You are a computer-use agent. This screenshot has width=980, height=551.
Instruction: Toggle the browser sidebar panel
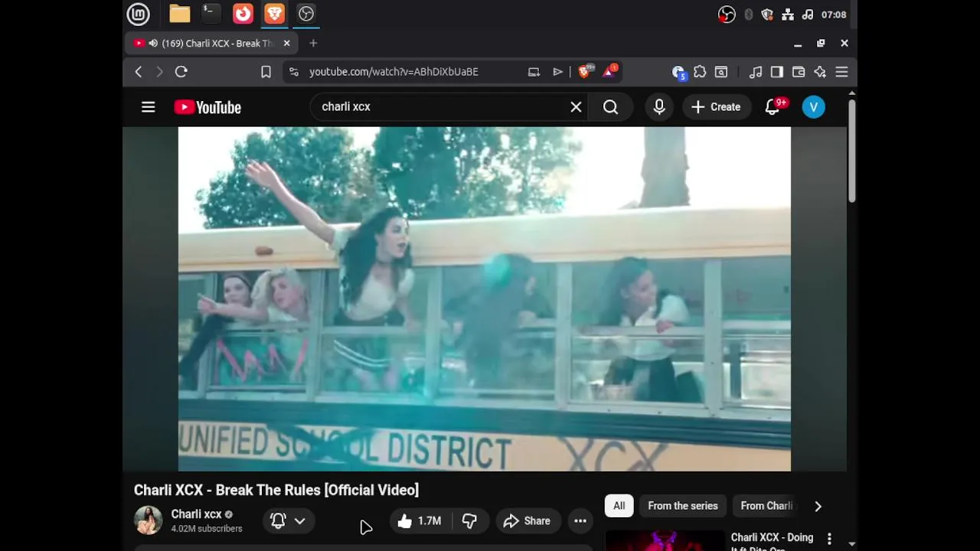[x=777, y=72]
